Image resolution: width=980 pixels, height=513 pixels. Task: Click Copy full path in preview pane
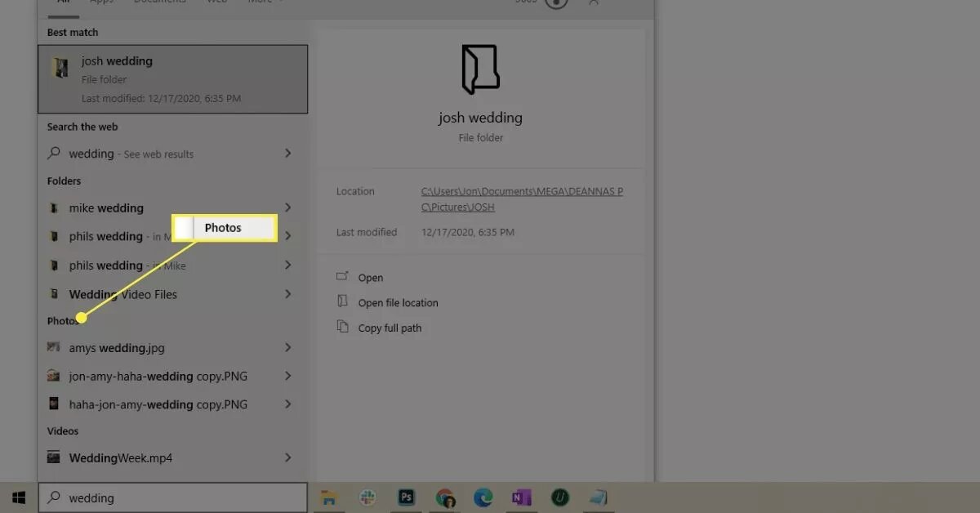[390, 328]
